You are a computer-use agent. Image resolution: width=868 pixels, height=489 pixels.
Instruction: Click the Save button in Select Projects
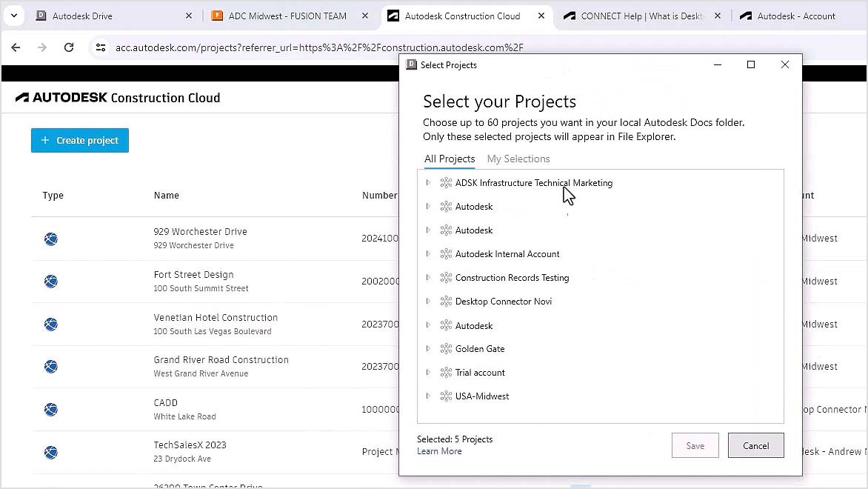coord(695,446)
